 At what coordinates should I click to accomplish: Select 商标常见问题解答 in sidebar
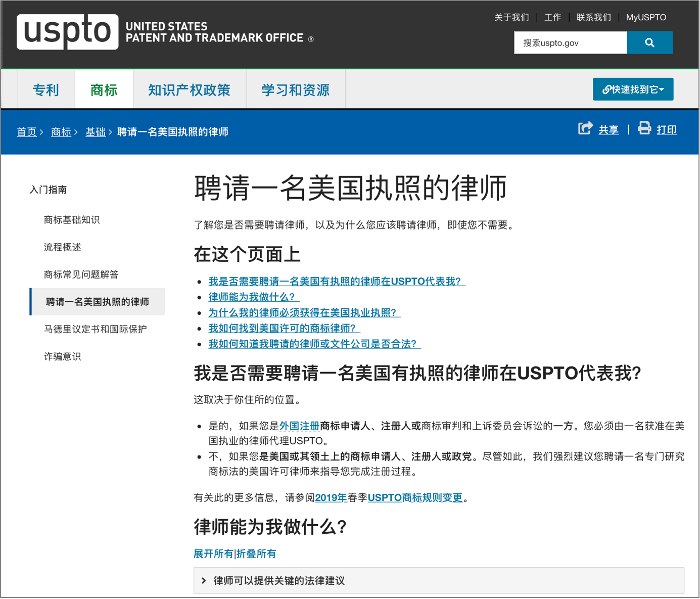click(x=81, y=274)
